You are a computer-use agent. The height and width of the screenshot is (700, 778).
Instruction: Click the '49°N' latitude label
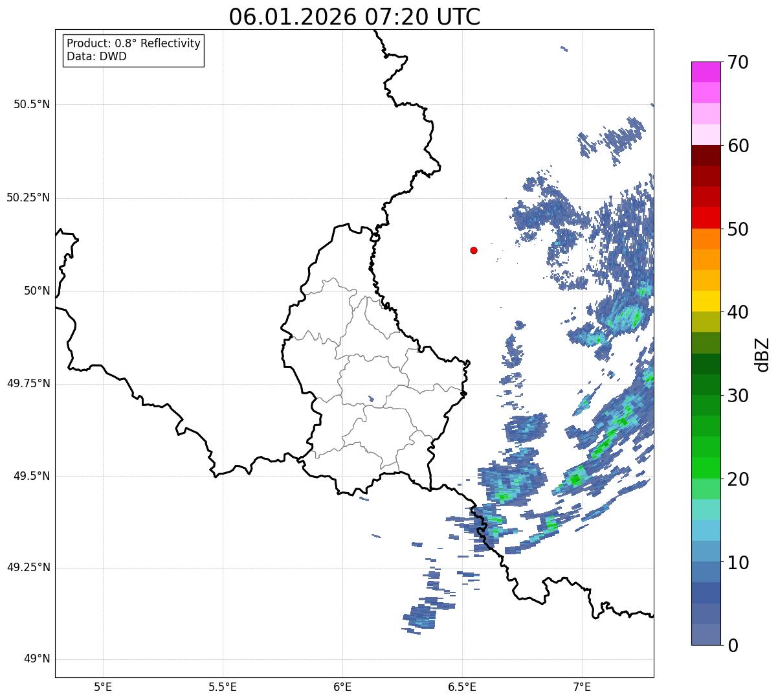click(37, 659)
